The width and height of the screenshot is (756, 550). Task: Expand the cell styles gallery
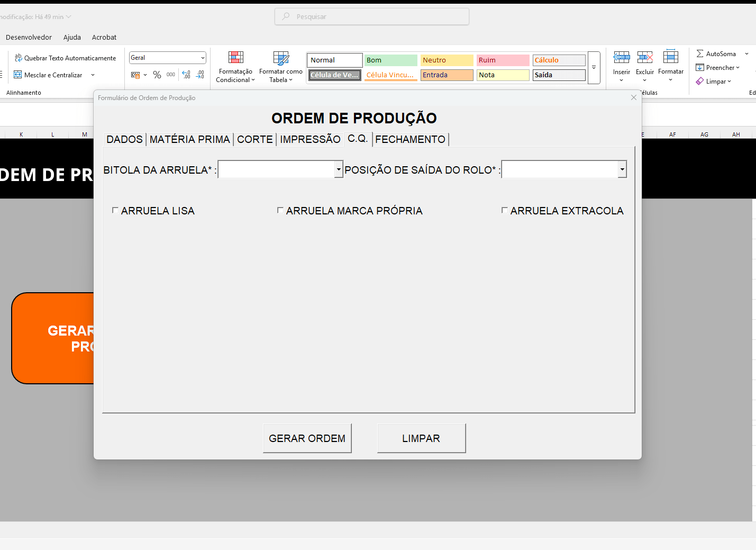pyautogui.click(x=594, y=67)
